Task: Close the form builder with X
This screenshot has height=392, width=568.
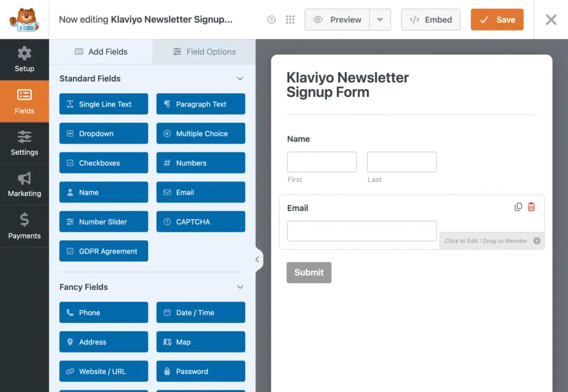Action: tap(551, 19)
